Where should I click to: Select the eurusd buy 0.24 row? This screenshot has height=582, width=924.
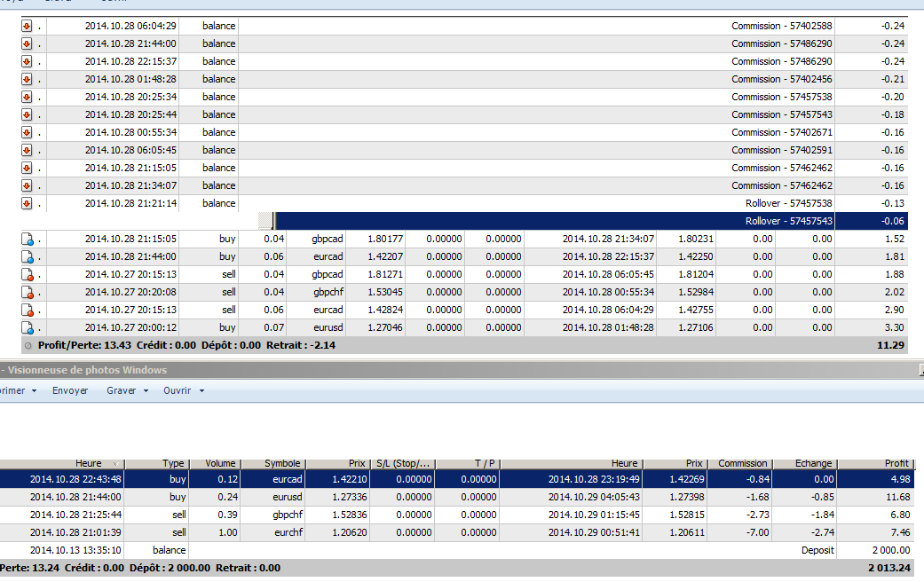(x=444, y=497)
